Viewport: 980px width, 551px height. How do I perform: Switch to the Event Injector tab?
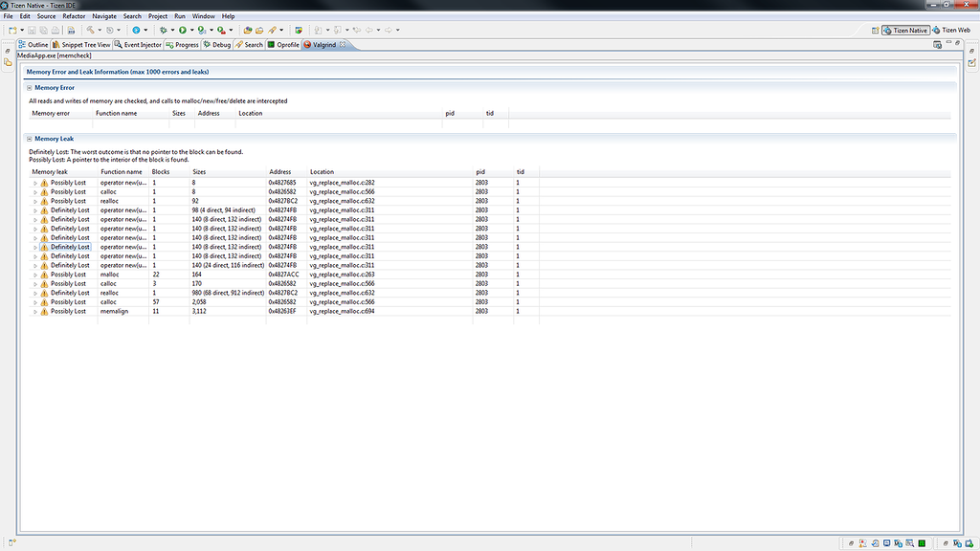[138, 44]
